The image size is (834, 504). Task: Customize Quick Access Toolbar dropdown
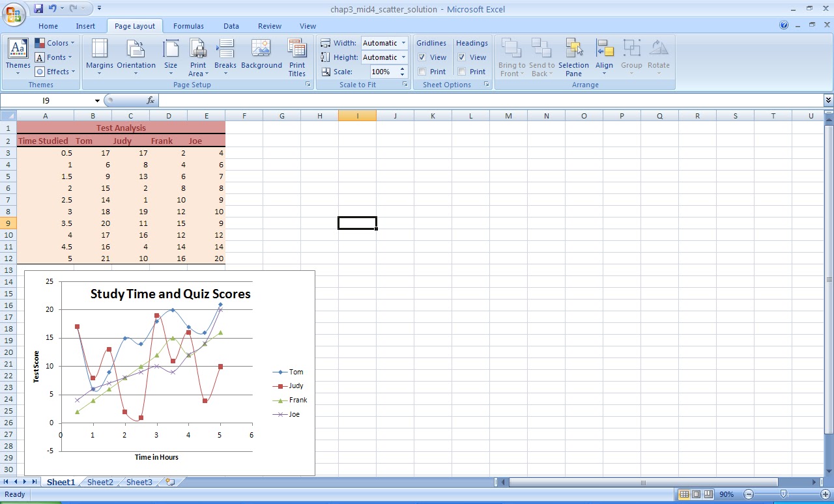[99, 8]
